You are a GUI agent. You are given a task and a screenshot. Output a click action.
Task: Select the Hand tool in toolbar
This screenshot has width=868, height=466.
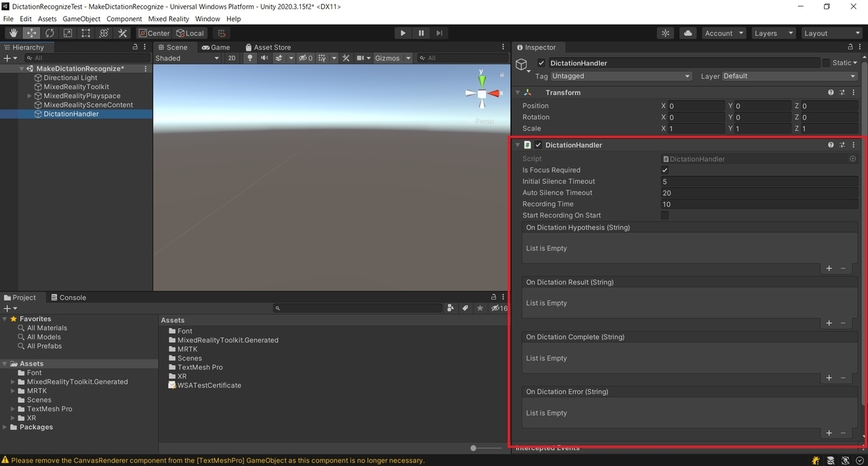[x=14, y=33]
